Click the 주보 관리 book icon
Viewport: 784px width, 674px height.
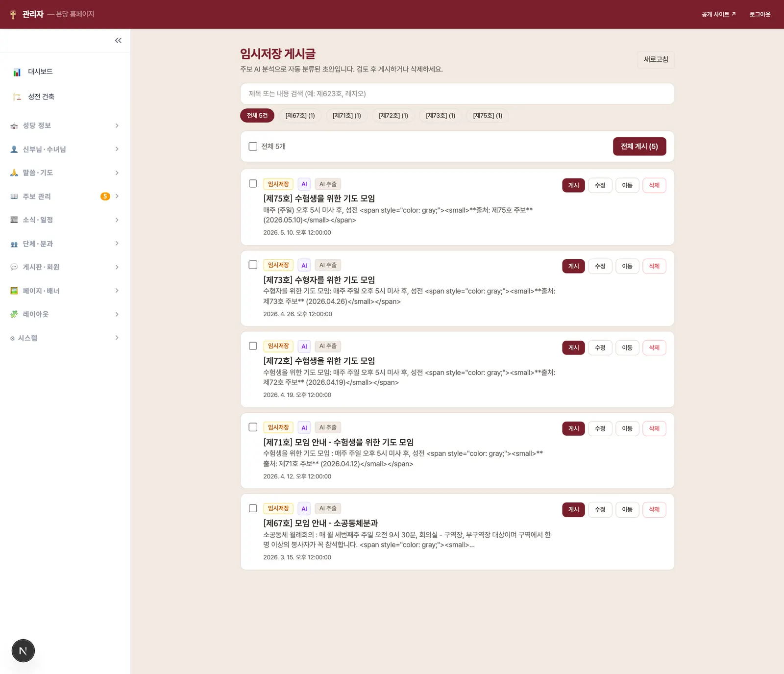tap(14, 197)
